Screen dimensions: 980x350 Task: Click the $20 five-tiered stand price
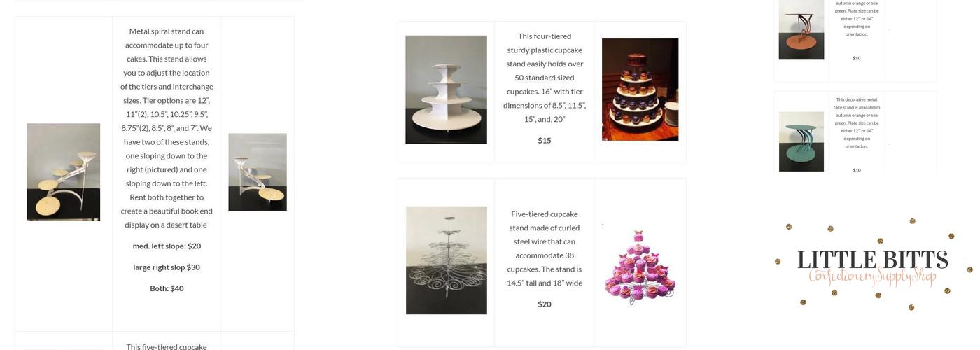(545, 304)
